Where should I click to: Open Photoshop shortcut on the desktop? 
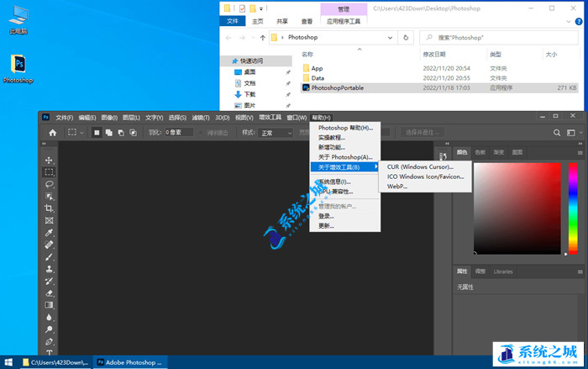click(18, 69)
